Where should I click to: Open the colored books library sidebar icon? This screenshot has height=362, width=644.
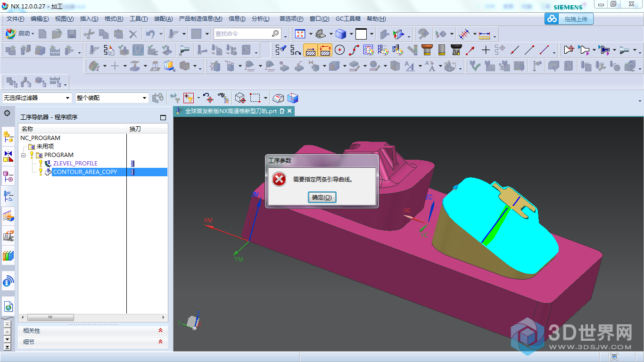click(8, 255)
